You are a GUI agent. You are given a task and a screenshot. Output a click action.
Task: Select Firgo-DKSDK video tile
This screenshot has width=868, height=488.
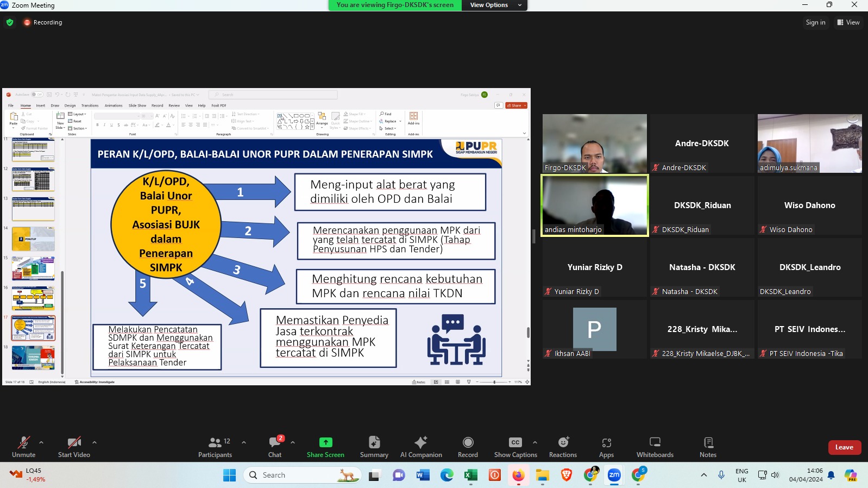point(595,143)
